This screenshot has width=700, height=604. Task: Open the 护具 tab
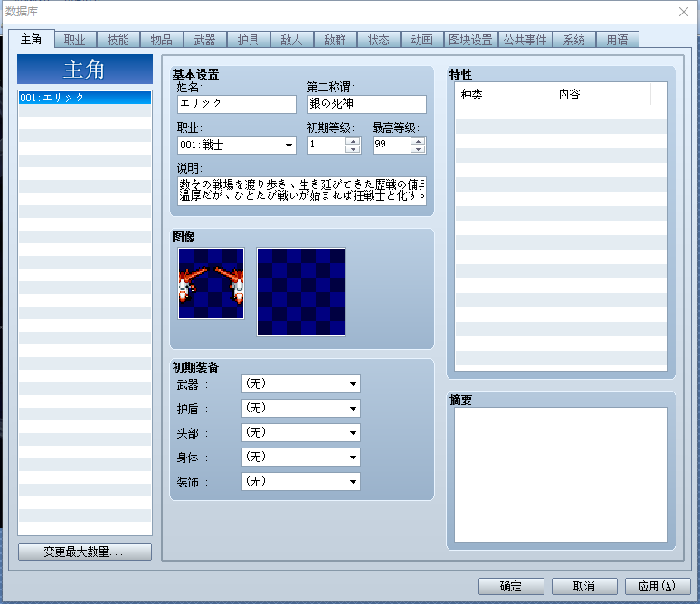pos(248,40)
